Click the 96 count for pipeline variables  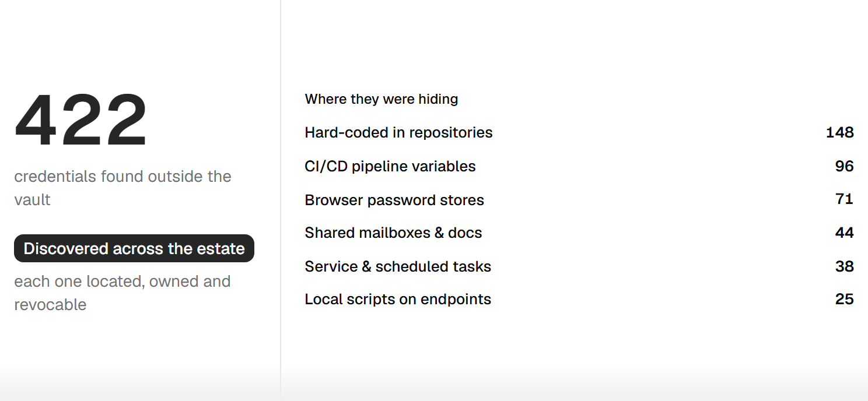(845, 166)
